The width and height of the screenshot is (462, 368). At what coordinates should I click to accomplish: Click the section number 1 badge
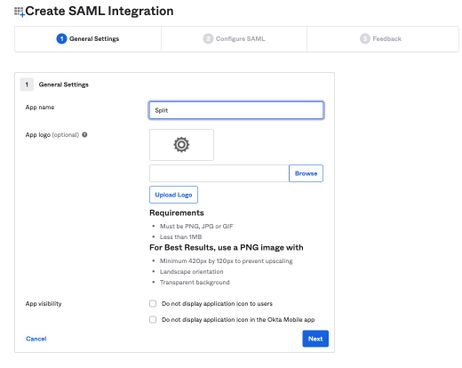27,85
